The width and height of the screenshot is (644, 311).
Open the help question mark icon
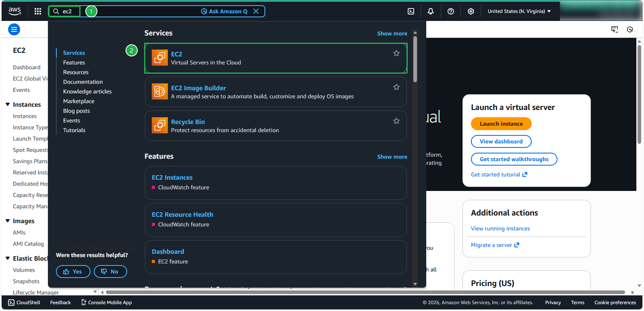(451, 11)
